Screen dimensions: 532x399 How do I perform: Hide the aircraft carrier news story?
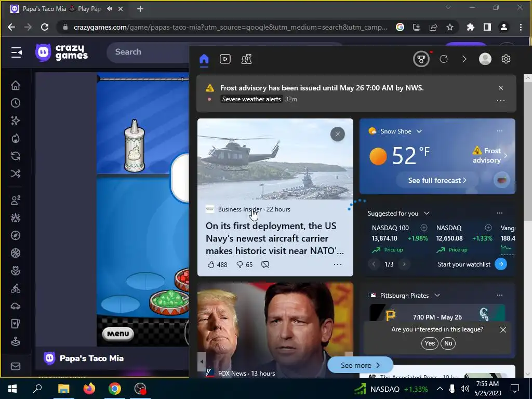pyautogui.click(x=338, y=134)
